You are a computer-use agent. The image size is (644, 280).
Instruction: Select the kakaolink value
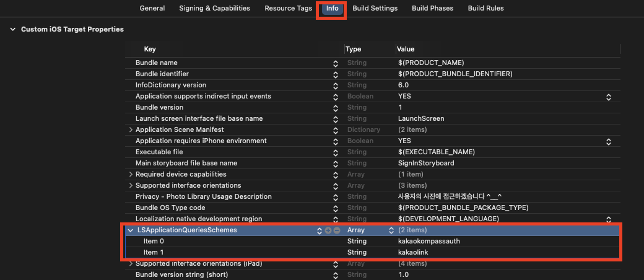click(x=413, y=253)
